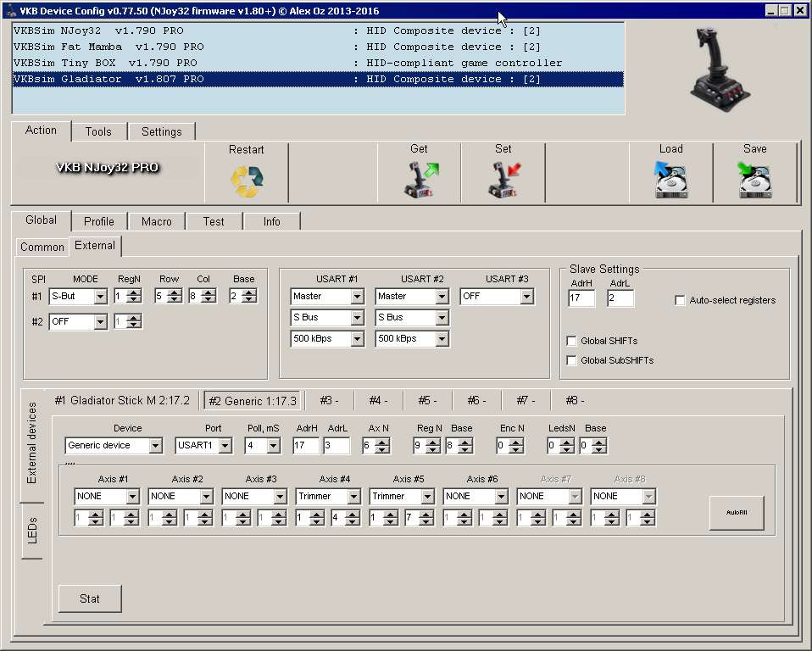Adjust SPI #1 Col stepper
This screenshot has height=651, width=812.
(209, 296)
